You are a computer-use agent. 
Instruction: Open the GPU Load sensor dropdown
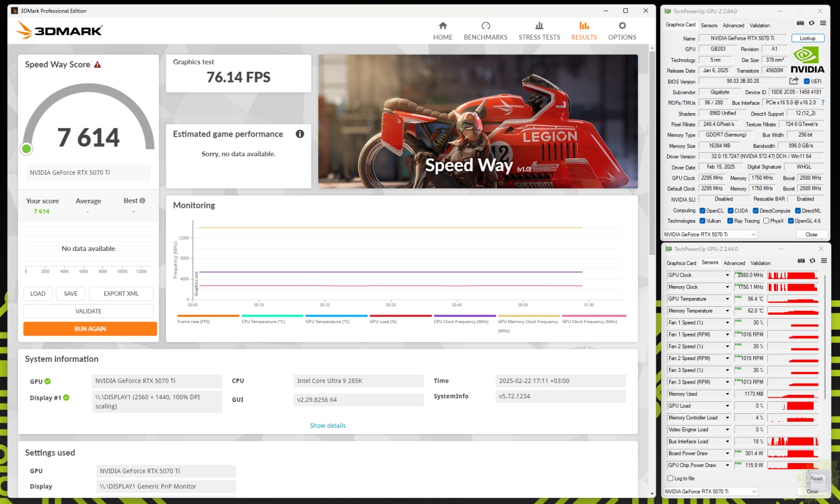click(x=727, y=405)
